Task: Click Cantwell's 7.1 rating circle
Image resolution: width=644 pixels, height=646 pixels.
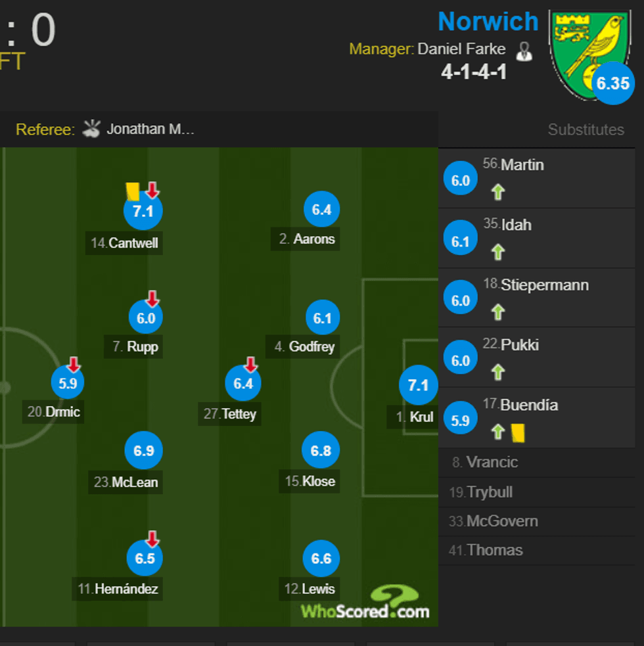Action: (x=143, y=211)
